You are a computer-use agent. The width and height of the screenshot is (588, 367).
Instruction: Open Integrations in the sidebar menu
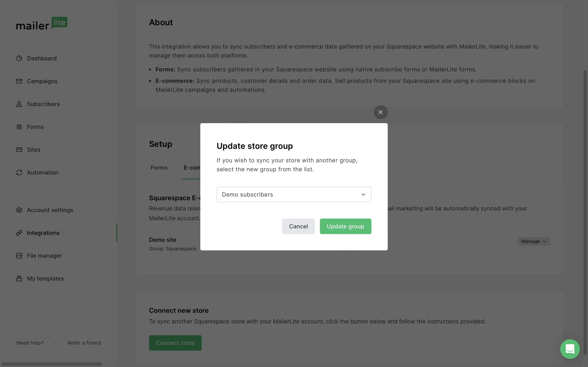click(43, 233)
